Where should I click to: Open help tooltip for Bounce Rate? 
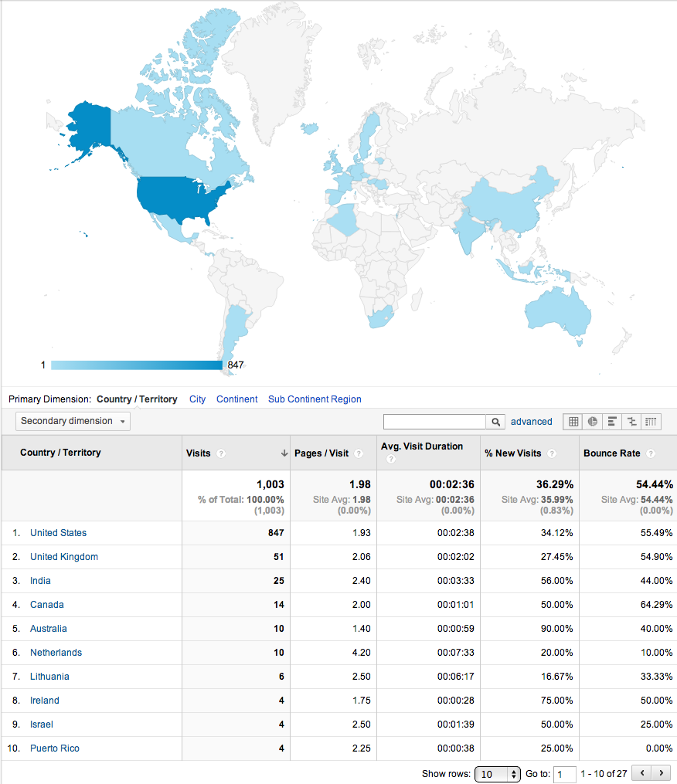651,453
